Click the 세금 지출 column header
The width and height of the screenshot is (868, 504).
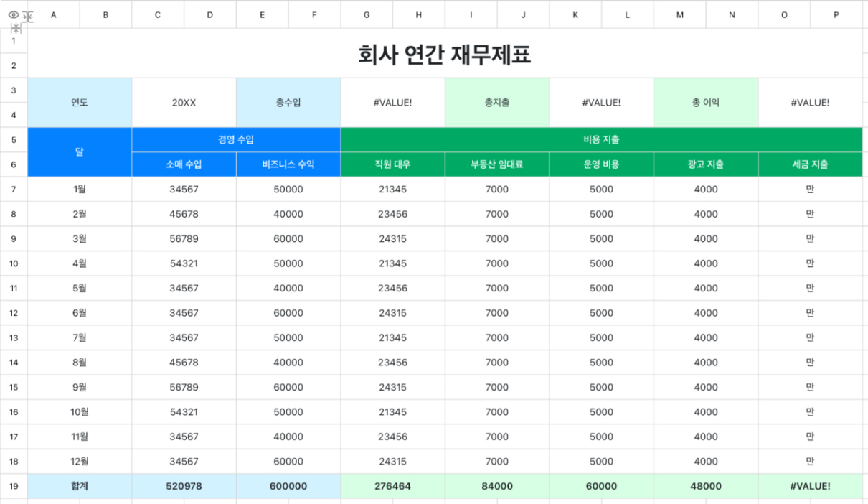point(811,164)
